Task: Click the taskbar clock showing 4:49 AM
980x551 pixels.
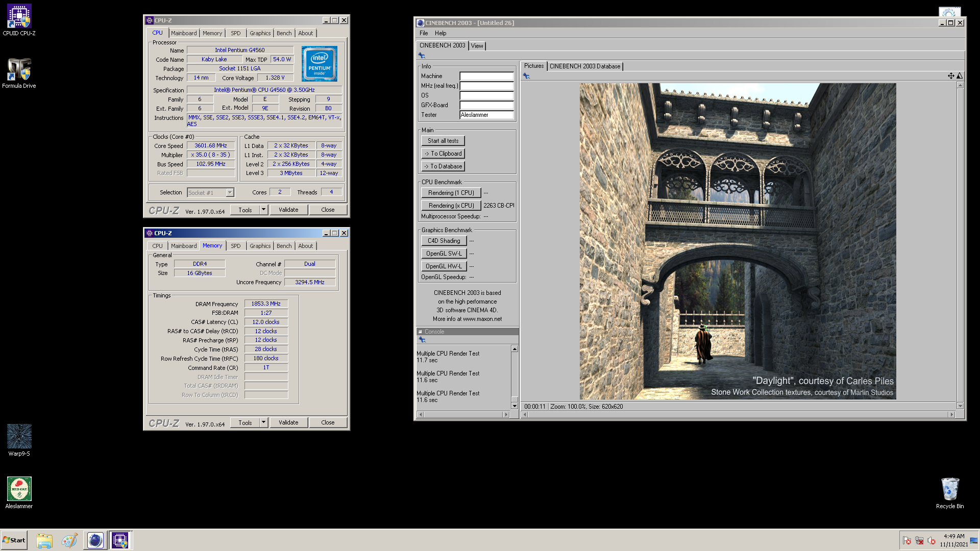Action: [954, 540]
